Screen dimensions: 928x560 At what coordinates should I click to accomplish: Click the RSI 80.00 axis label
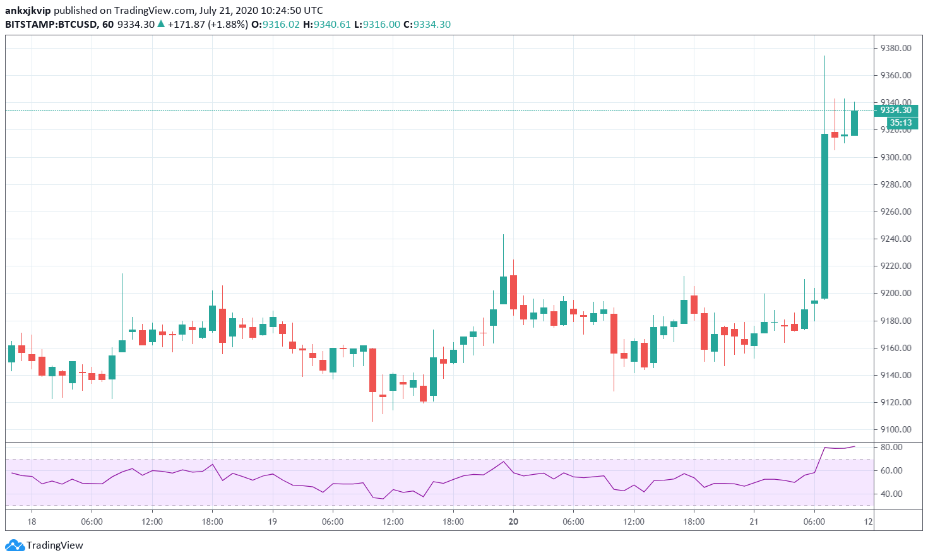(891, 447)
